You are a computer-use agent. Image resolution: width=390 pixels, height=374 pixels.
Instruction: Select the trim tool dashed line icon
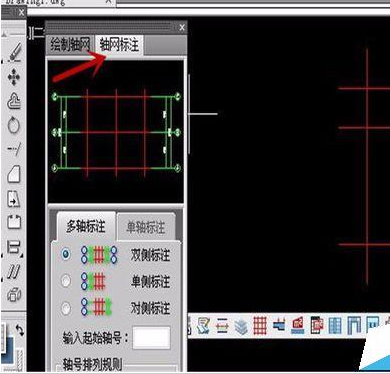coord(14,150)
